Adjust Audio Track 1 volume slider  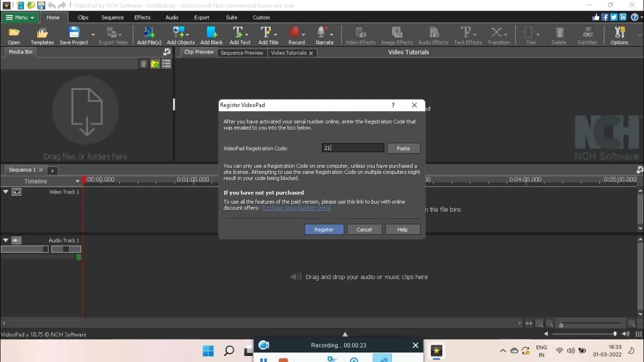point(25,249)
